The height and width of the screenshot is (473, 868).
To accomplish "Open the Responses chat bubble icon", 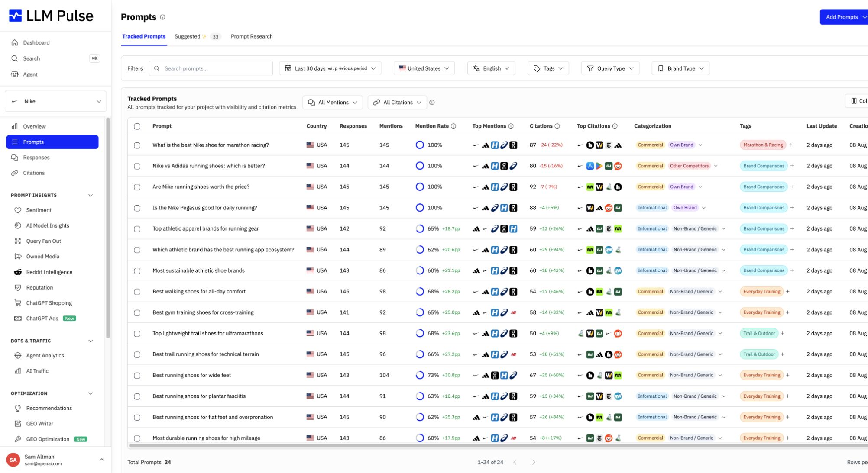I will point(15,158).
